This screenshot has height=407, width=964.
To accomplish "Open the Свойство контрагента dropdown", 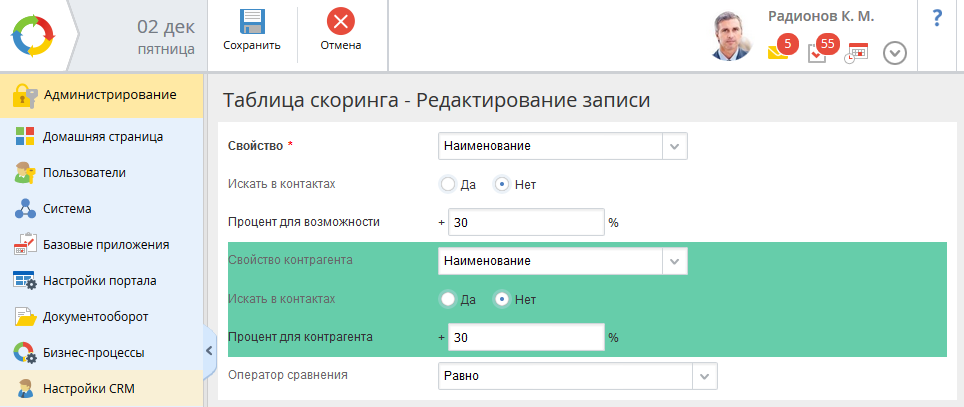I will point(674,261).
